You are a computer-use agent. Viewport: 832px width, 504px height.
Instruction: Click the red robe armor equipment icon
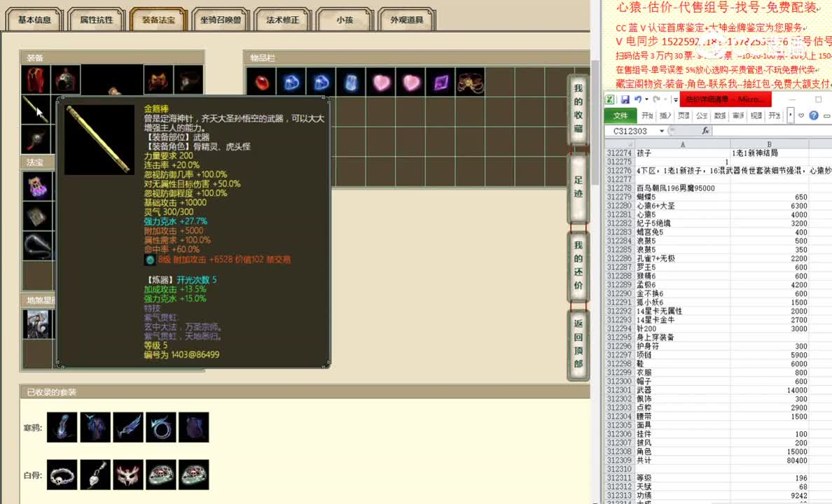[x=36, y=80]
